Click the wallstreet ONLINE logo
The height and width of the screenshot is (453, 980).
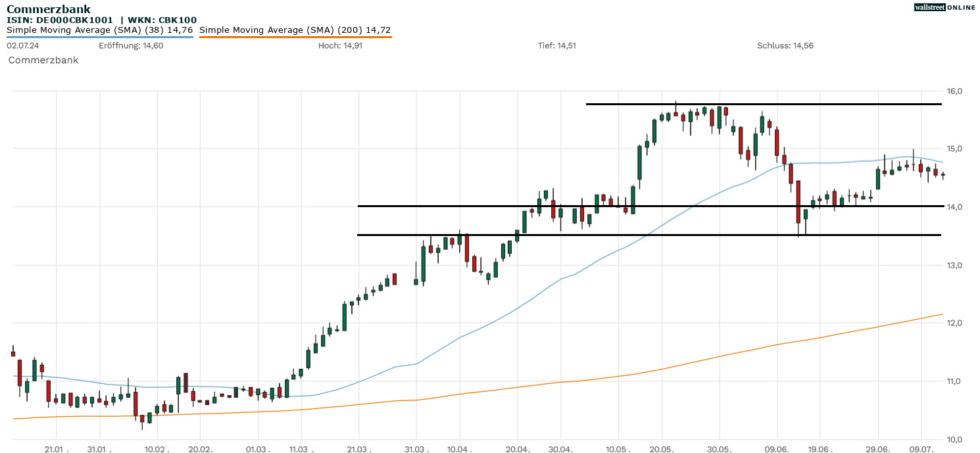(x=944, y=7)
